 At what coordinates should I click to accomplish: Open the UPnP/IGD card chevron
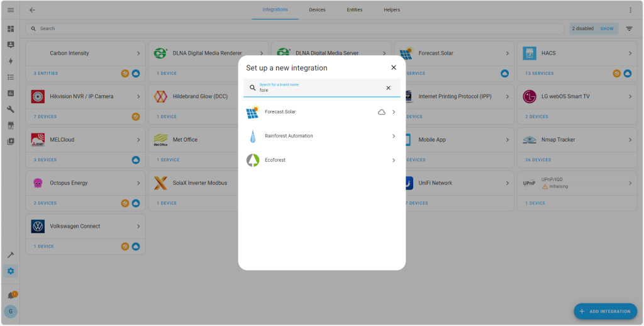pos(630,183)
